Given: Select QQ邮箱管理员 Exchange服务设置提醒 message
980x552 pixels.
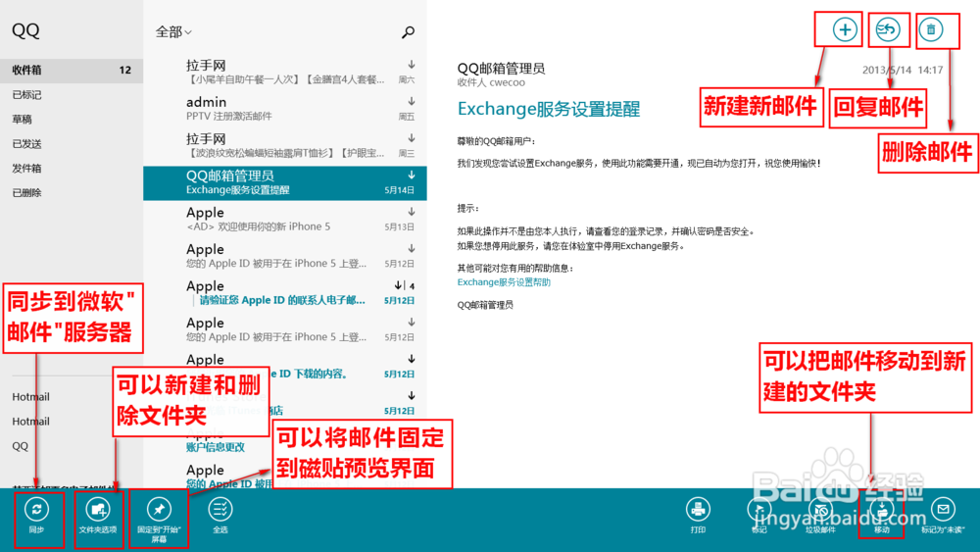Looking at the screenshot, I should tap(285, 182).
